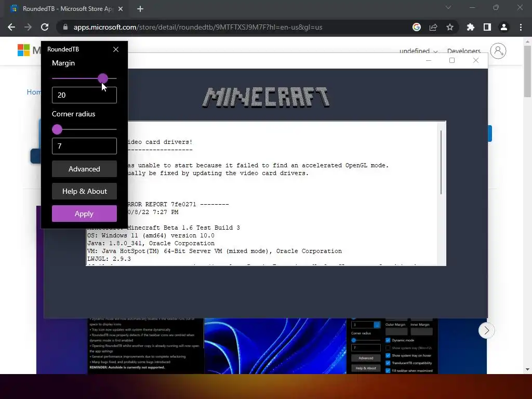The image size is (532, 399).
Task: Click the URL in the address bar
Action: (x=198, y=27)
